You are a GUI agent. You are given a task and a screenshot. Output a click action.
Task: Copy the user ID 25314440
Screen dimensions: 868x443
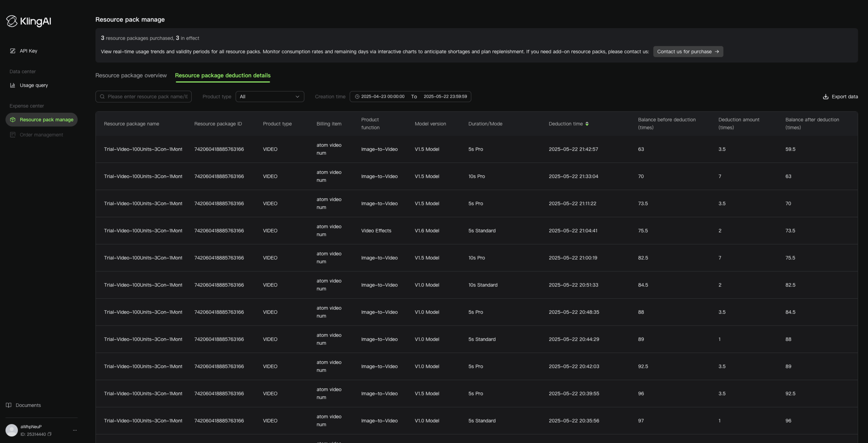[x=49, y=434]
